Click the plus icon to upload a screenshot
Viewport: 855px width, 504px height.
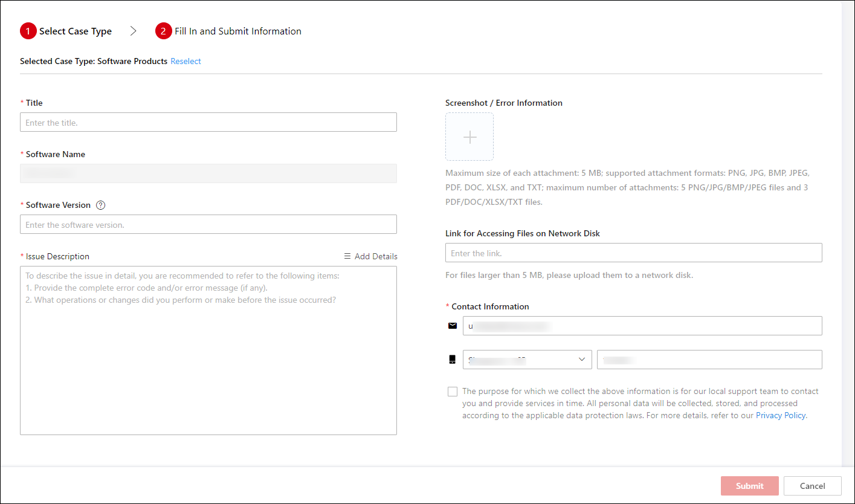469,137
